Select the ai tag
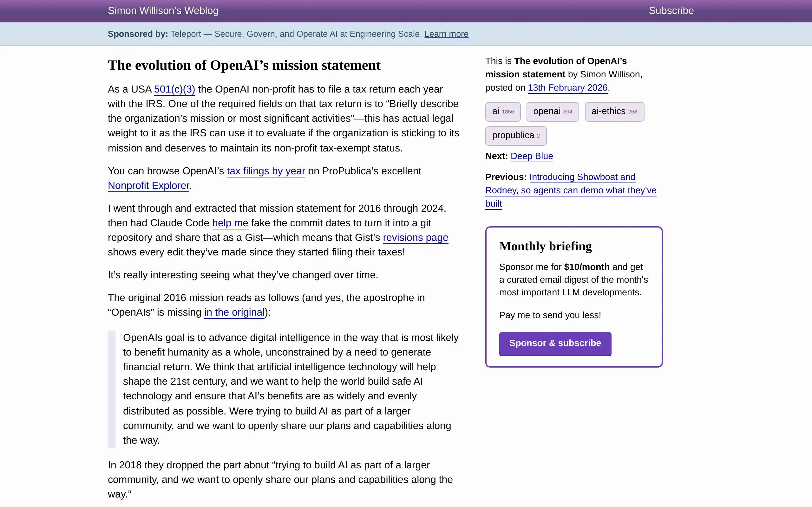This screenshot has height=507, width=812. (502, 112)
